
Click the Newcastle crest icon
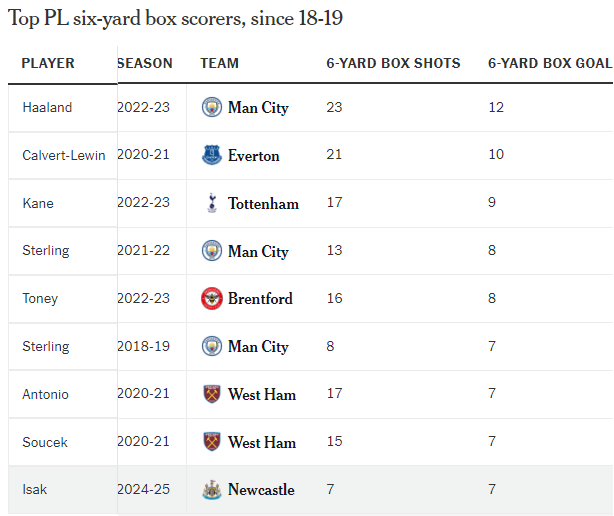click(x=211, y=489)
